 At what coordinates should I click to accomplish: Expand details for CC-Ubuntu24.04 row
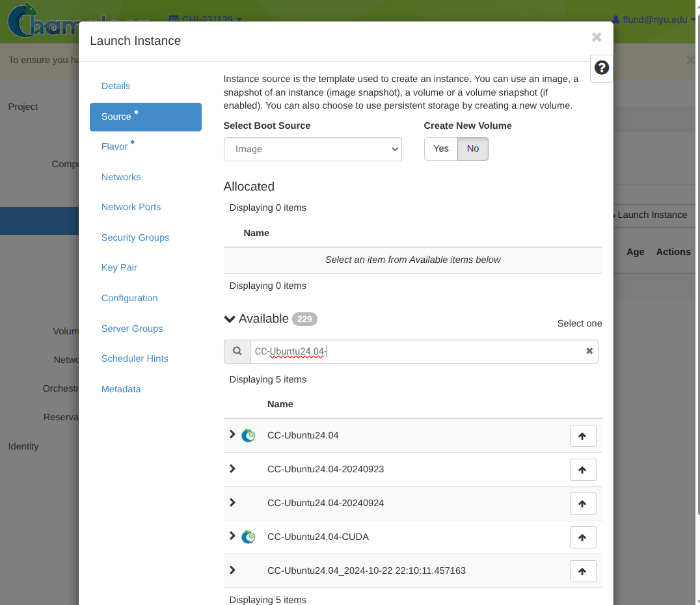point(232,435)
